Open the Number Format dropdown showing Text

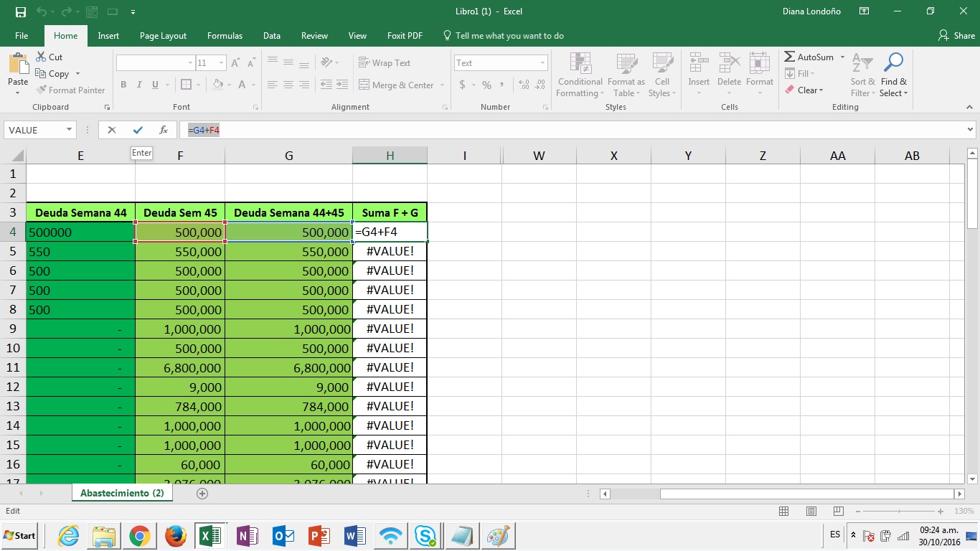point(500,62)
